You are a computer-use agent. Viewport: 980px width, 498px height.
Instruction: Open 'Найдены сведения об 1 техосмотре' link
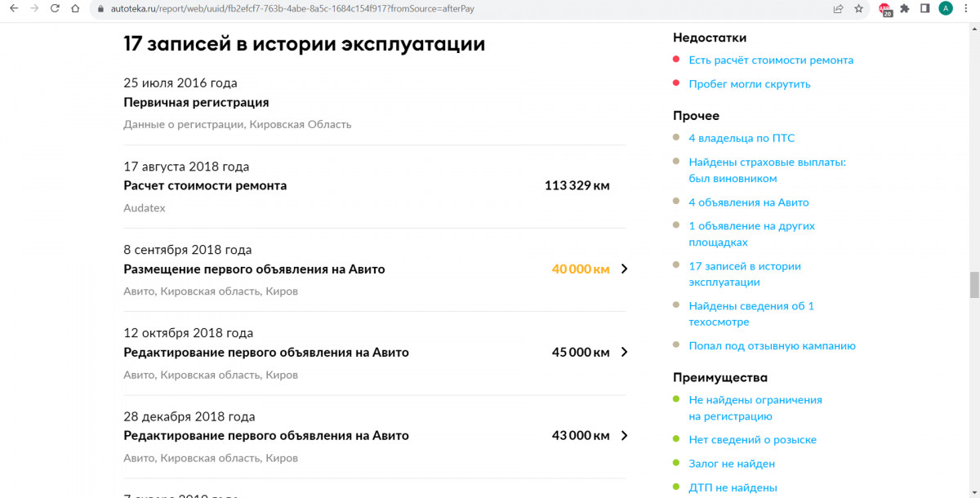[x=751, y=314]
